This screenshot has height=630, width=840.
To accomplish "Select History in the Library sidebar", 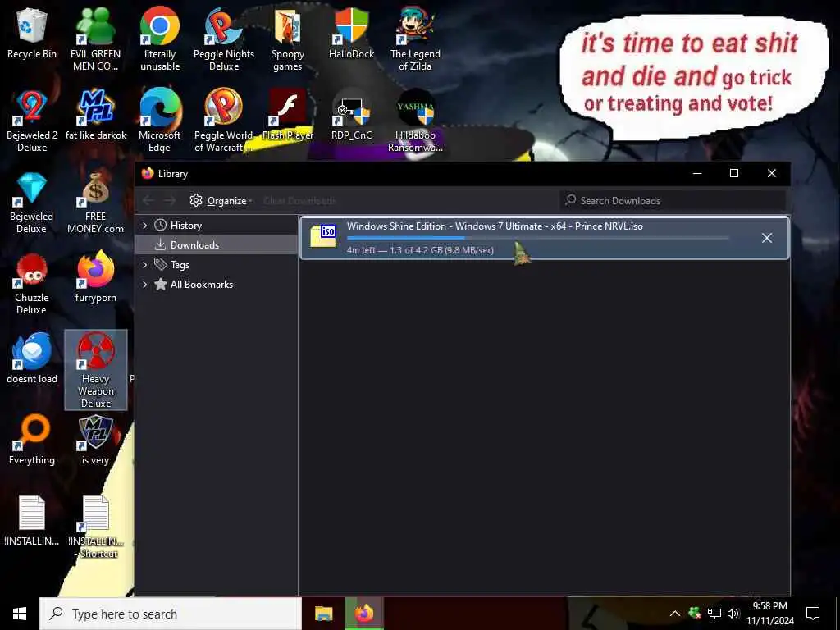I will tap(216, 226).
